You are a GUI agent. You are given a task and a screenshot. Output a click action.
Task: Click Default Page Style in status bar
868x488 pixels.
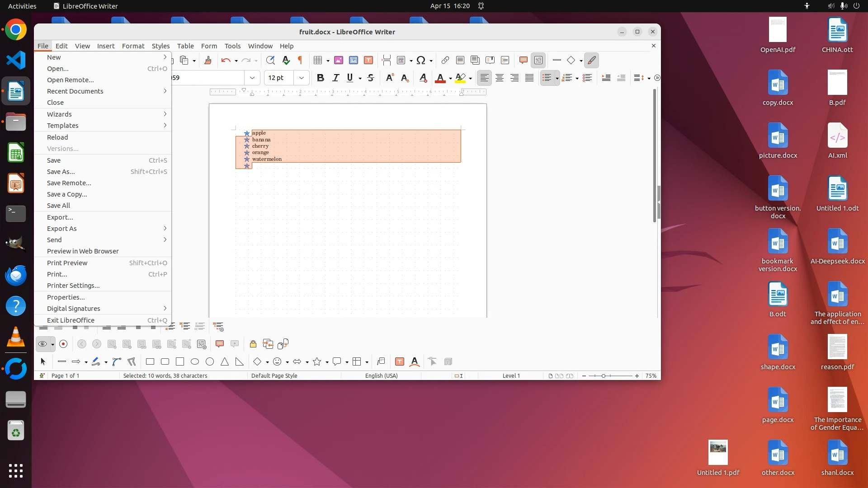[274, 375]
